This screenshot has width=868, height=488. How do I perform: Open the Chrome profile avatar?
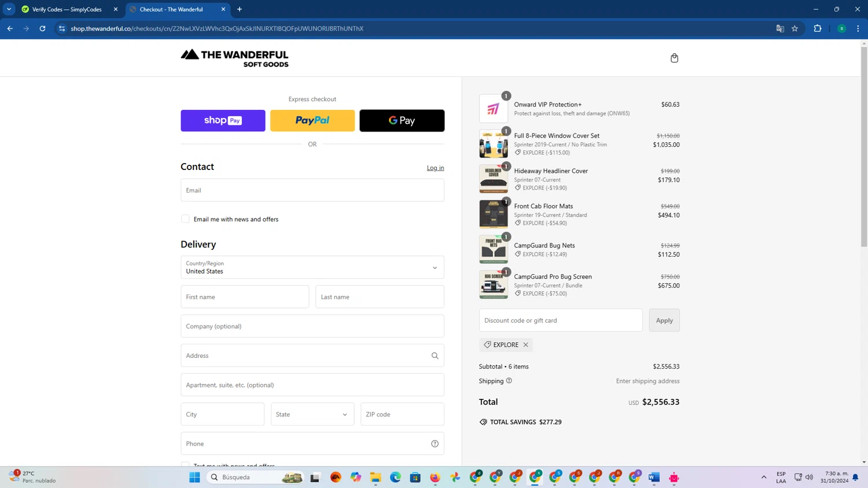pos(841,28)
